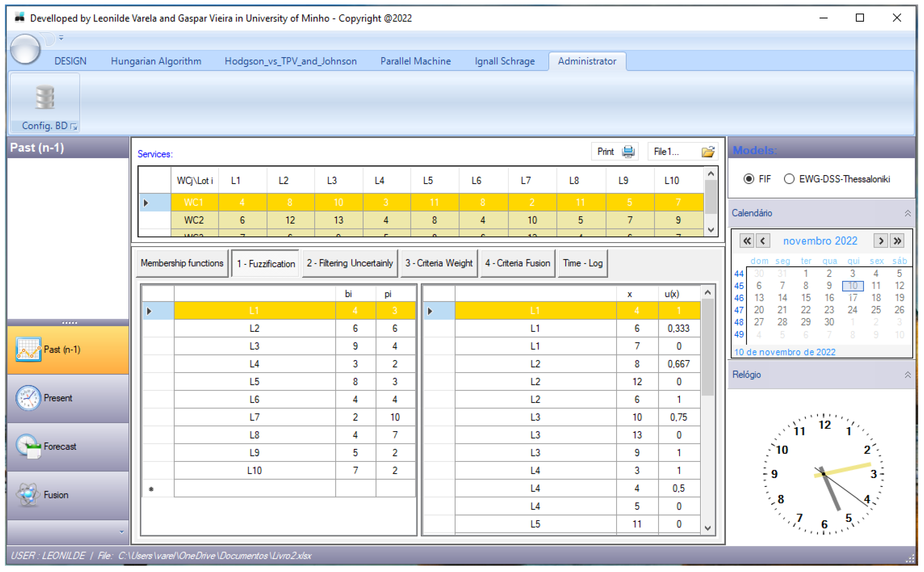Image resolution: width=924 pixels, height=572 pixels.
Task: Select the Fusion atom icon
Action: (28, 494)
